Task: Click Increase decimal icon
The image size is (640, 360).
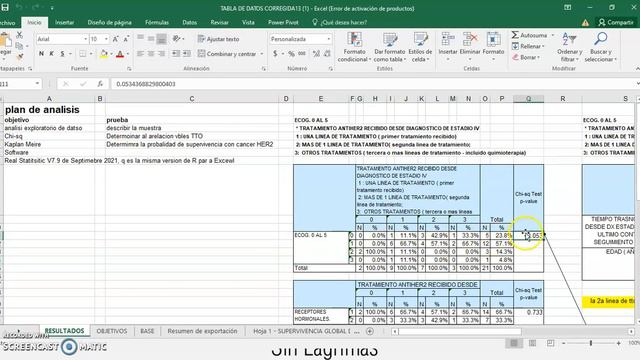Action: pos(316,54)
